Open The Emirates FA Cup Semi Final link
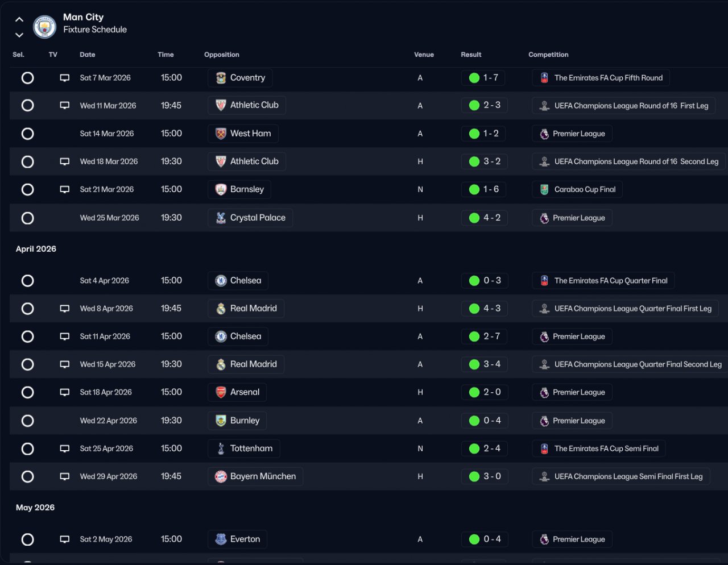The height and width of the screenshot is (565, 728). (x=598, y=448)
